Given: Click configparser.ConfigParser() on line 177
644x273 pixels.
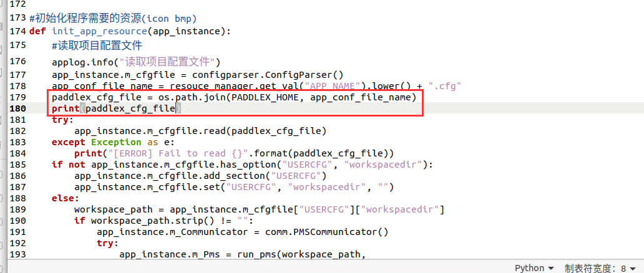Looking at the screenshot, I should [267, 75].
